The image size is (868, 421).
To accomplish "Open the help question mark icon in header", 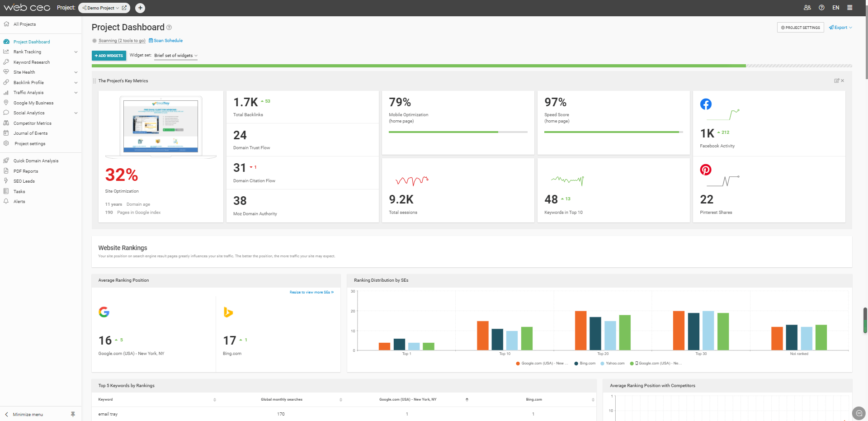I will click(821, 8).
